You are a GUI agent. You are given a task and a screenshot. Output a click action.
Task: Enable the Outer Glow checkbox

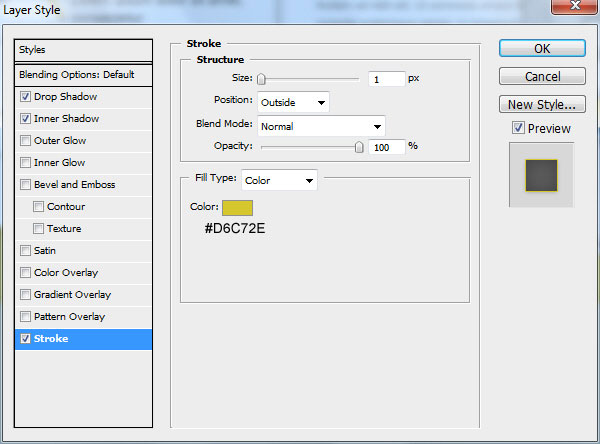25,141
